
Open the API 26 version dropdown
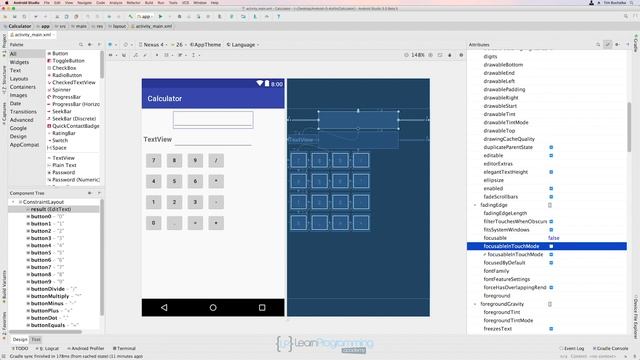(x=178, y=44)
